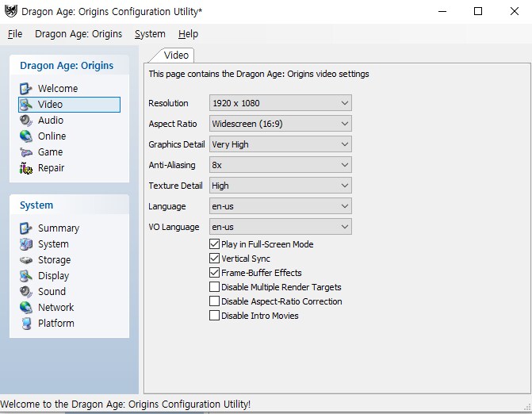Go to the Welcome page in sidebar

[57, 89]
